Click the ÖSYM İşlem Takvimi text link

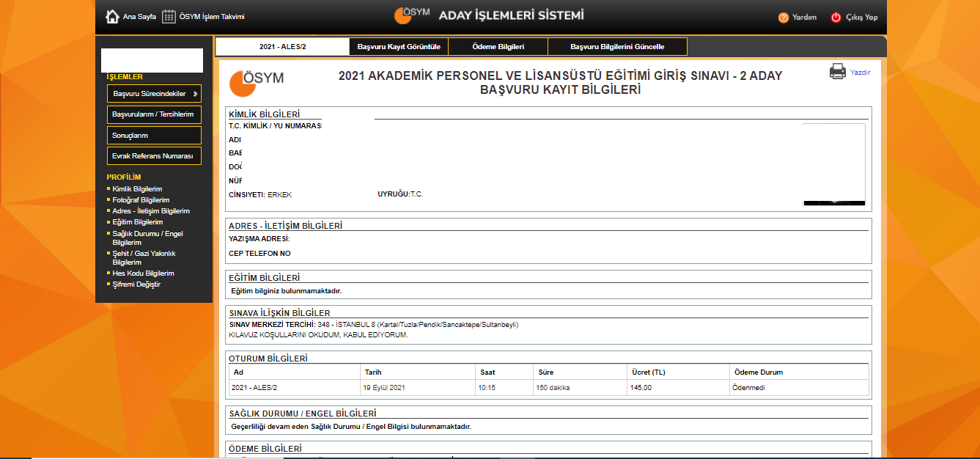click(x=212, y=17)
